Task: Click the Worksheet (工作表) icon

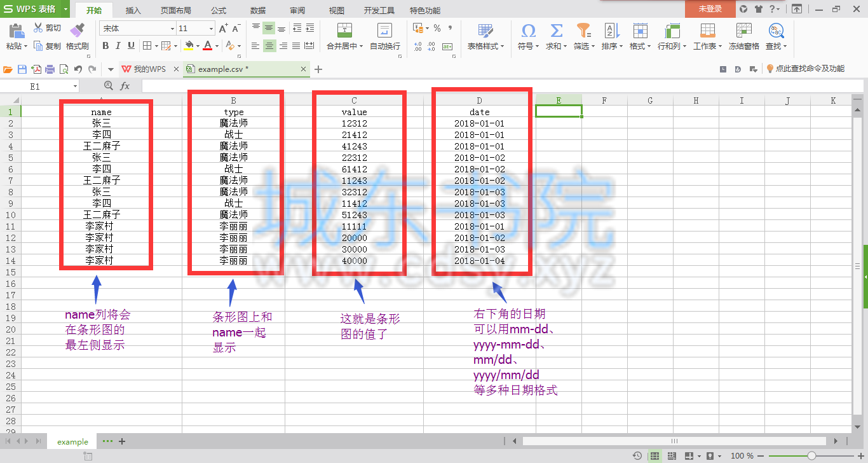Action: (707, 31)
